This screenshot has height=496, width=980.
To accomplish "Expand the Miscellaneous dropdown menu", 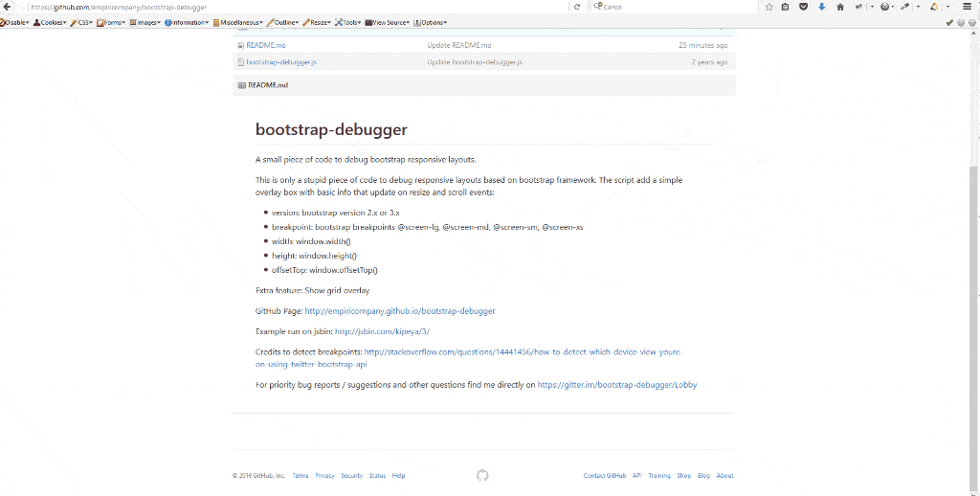I will [238, 23].
